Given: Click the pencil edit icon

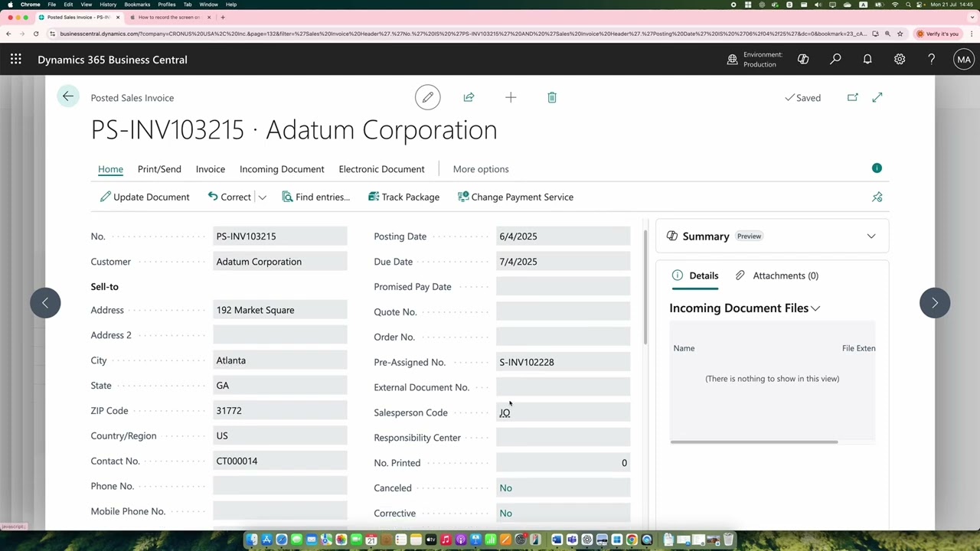Looking at the screenshot, I should (x=428, y=97).
